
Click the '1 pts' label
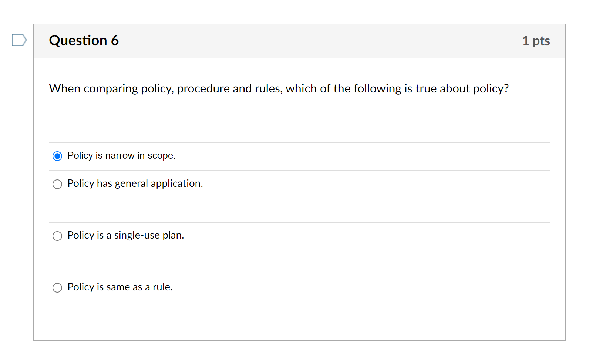(x=536, y=41)
